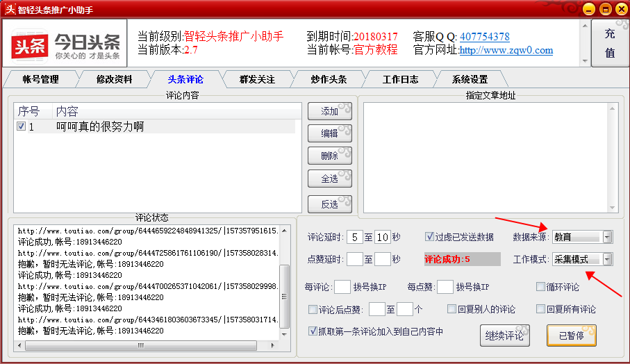Switch to the 帐号管理 tab
The height and width of the screenshot is (364, 630).
[x=40, y=79]
